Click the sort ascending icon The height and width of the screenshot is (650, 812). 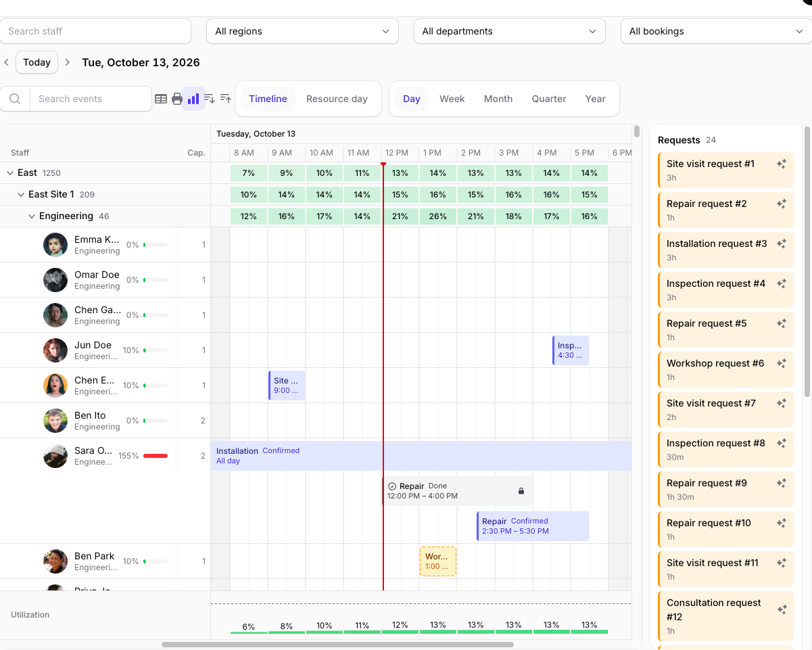pos(226,99)
